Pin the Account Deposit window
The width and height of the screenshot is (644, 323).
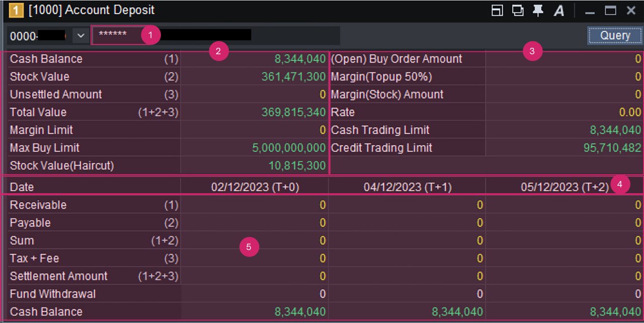[538, 11]
